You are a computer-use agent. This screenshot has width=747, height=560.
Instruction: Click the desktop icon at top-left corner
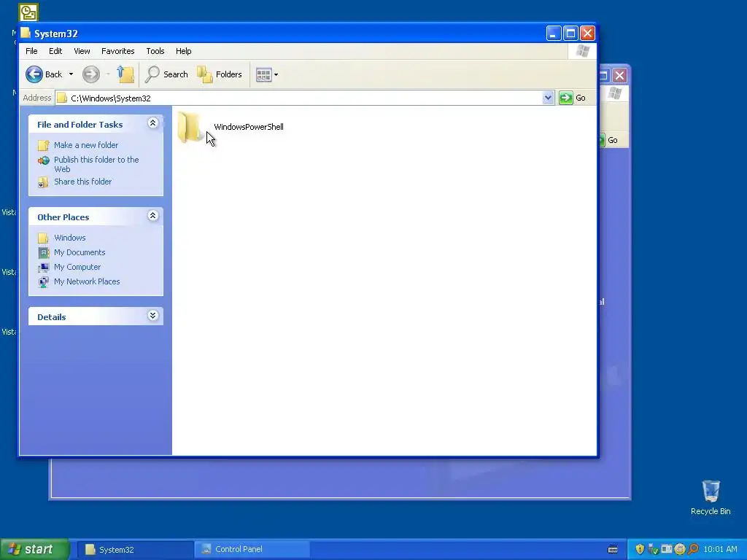pos(28,12)
